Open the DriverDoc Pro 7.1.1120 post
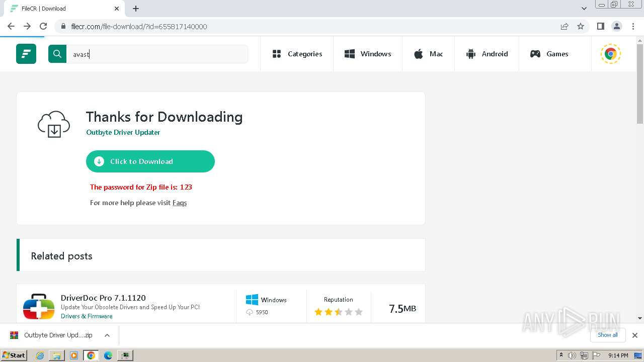The image size is (644, 362). coord(103,298)
